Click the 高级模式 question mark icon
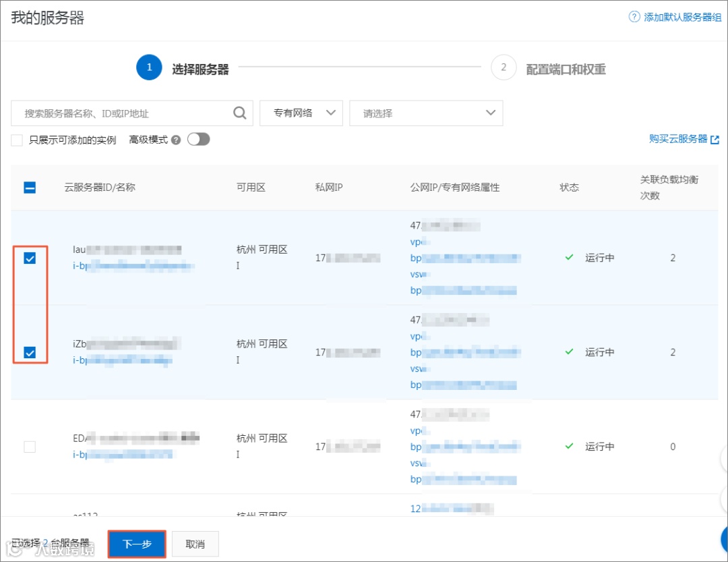The image size is (728, 562). coord(175,140)
